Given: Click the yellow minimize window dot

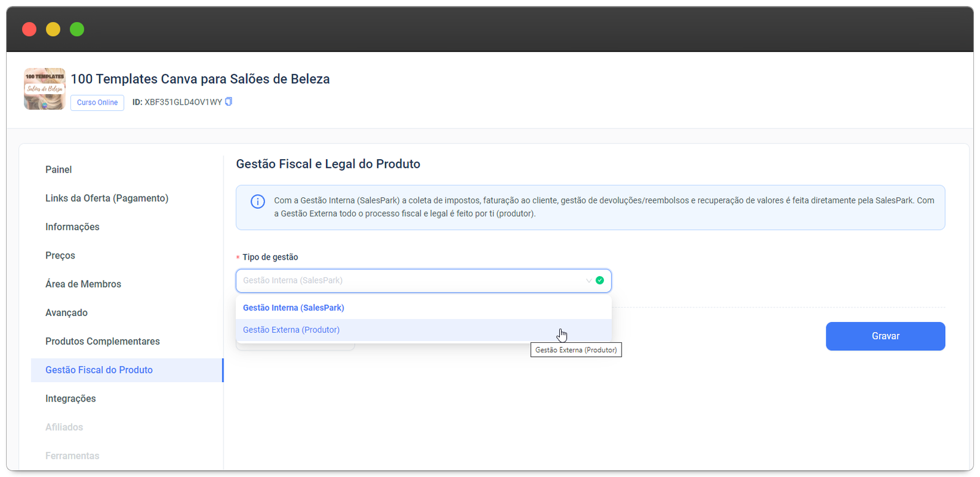Looking at the screenshot, I should (x=53, y=29).
